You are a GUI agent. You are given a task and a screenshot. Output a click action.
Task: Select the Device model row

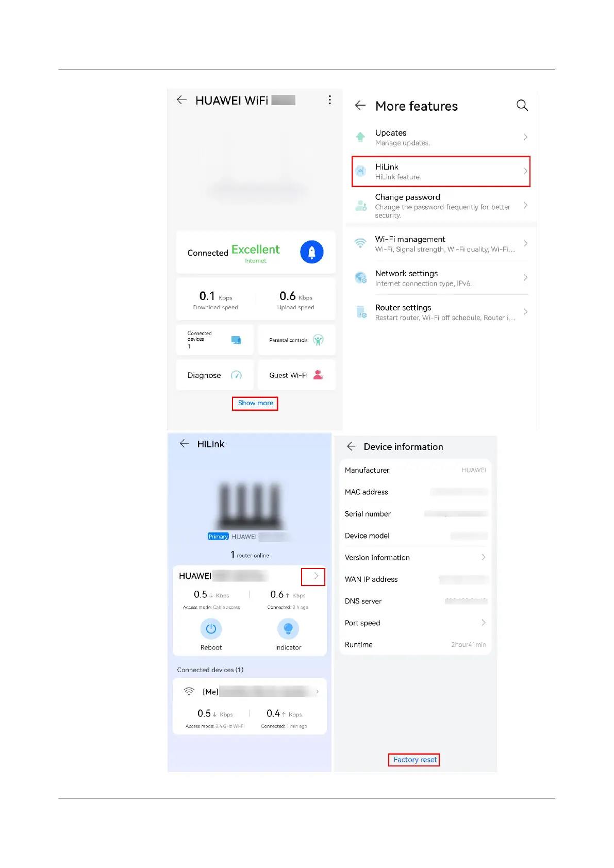tap(416, 536)
